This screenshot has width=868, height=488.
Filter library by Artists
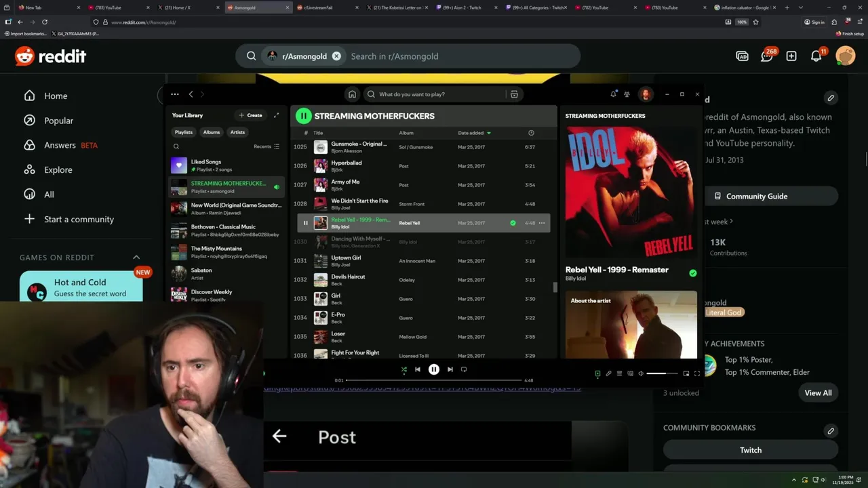point(237,132)
